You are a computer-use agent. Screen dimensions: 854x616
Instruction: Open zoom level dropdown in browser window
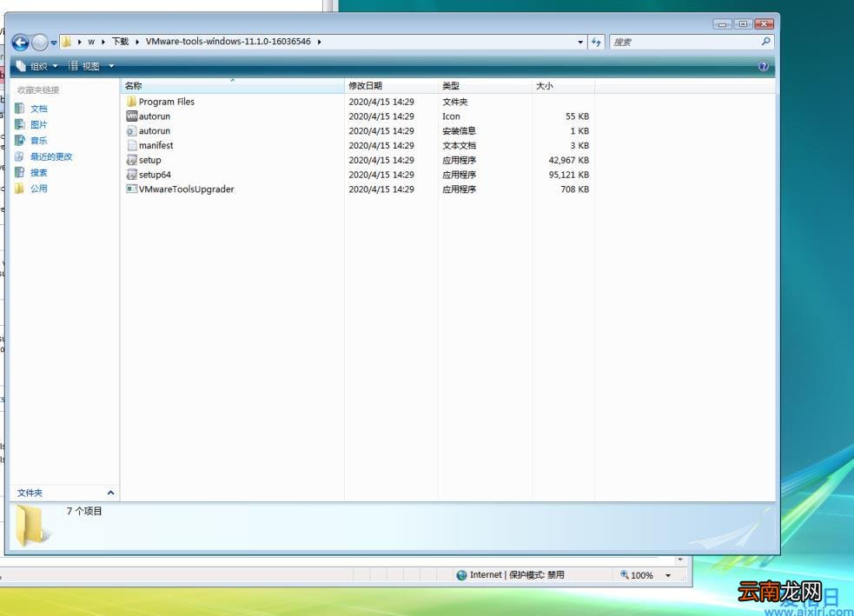pos(668,575)
